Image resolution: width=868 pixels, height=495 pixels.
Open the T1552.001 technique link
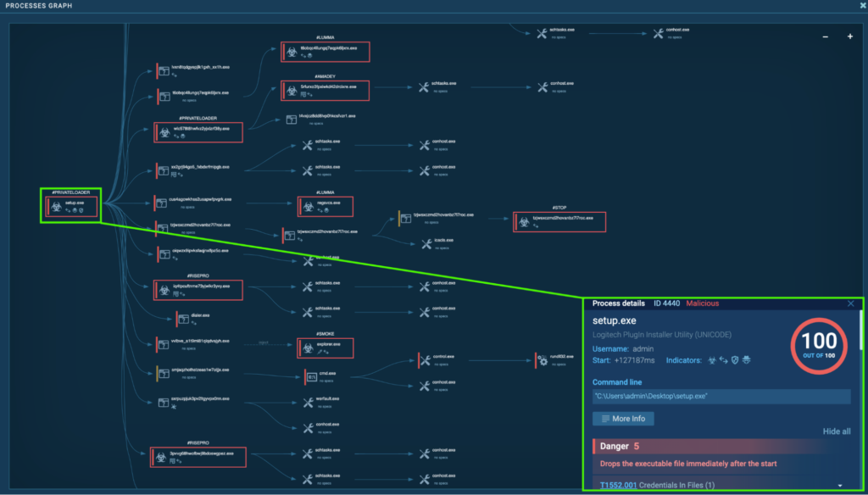click(x=618, y=486)
